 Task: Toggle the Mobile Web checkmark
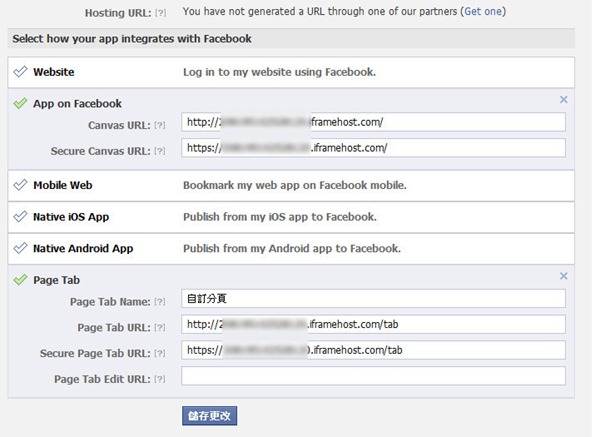[x=20, y=185]
